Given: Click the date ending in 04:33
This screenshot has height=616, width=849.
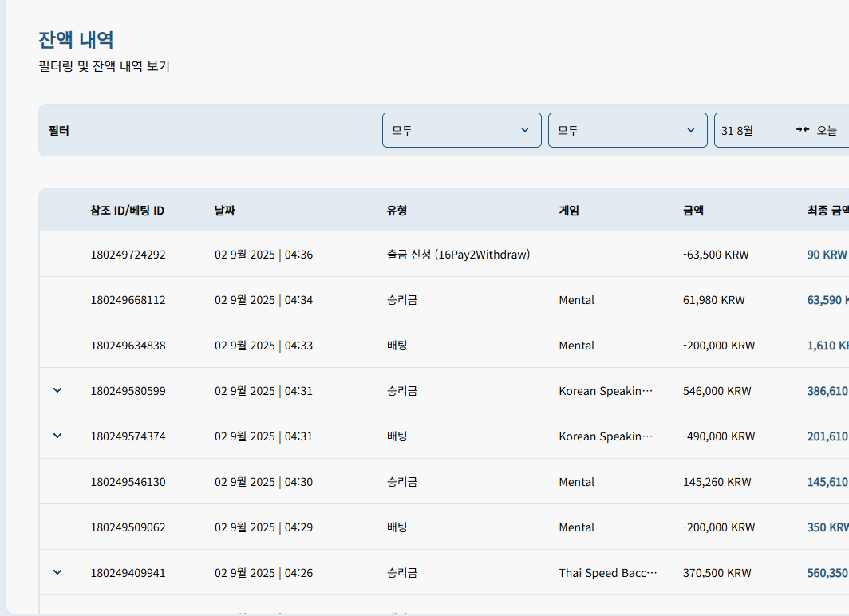Looking at the screenshot, I should [263, 346].
